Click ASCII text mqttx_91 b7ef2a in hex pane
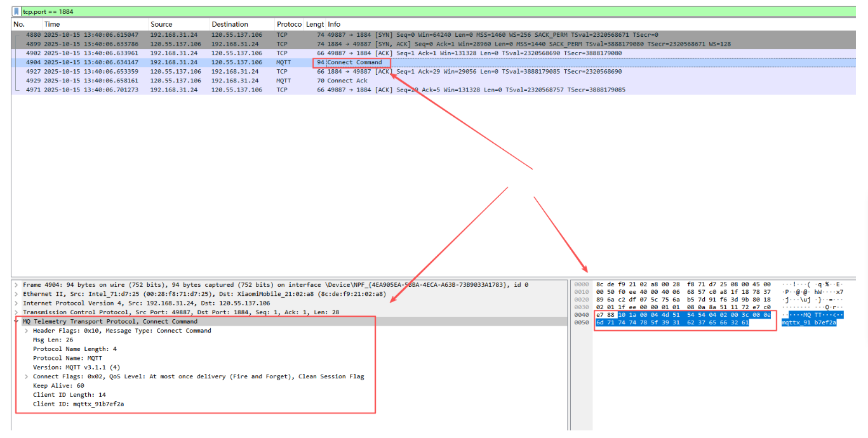 (809, 322)
